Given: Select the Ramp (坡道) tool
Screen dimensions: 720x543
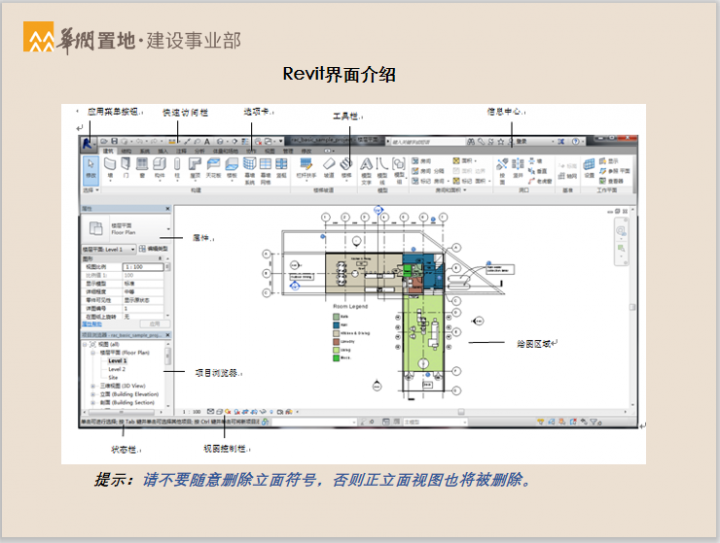Looking at the screenshot, I should click(329, 167).
